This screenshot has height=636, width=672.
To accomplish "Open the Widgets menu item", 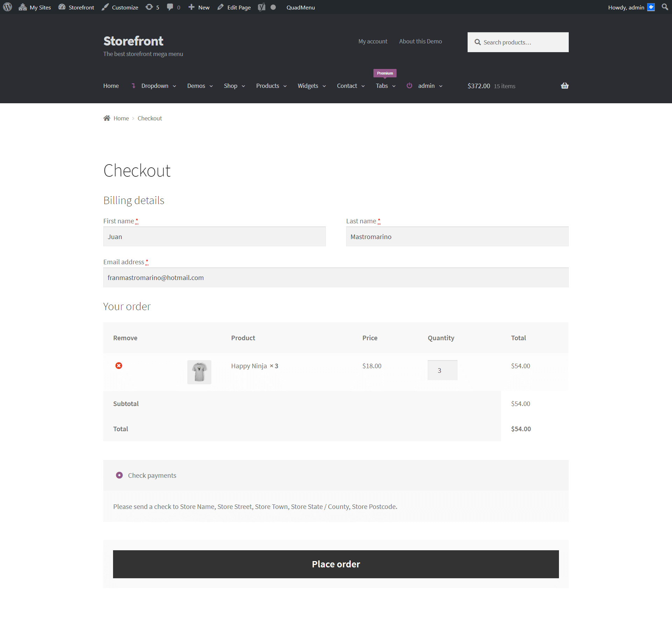I will click(308, 85).
